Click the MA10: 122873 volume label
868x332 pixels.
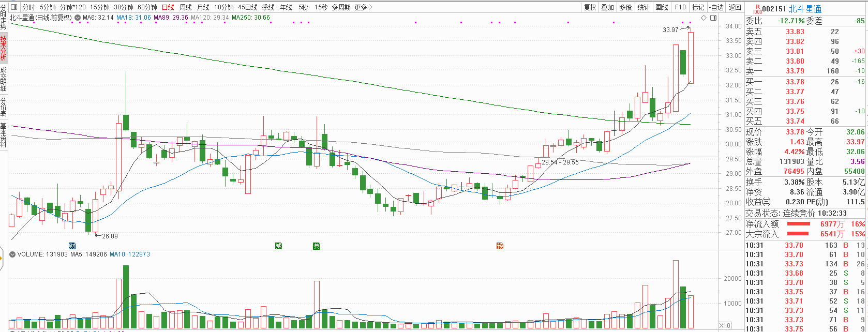click(130, 254)
